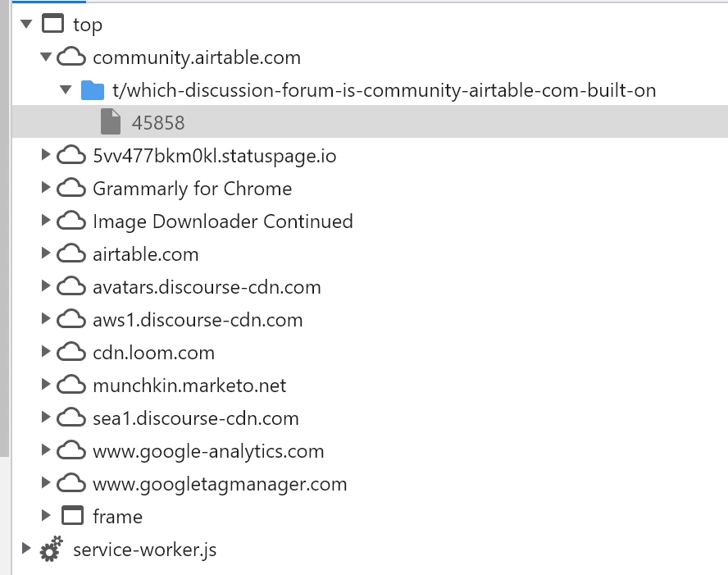Select aws1.discourse-cdn.com label
Image resolution: width=728 pixels, height=575 pixels.
pyautogui.click(x=198, y=320)
